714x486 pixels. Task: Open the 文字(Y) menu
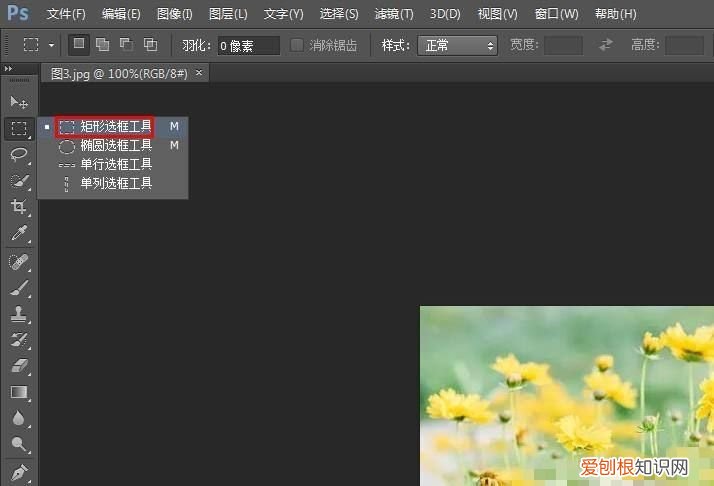point(283,14)
